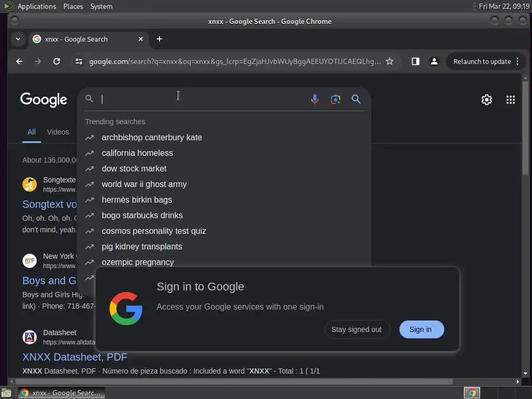Image resolution: width=532 pixels, height=399 pixels.
Task: Click the vertical page scrollbar
Action: click(525, 129)
